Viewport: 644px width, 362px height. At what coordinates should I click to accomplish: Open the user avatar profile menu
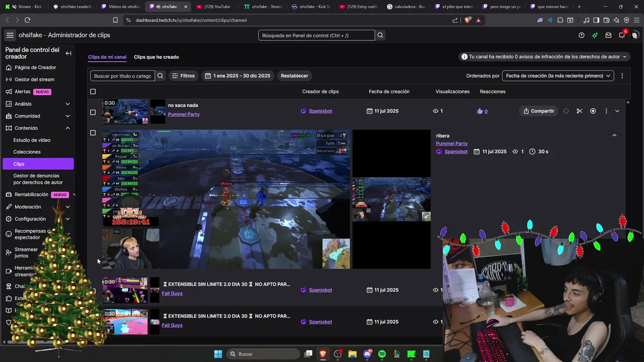click(x=635, y=35)
